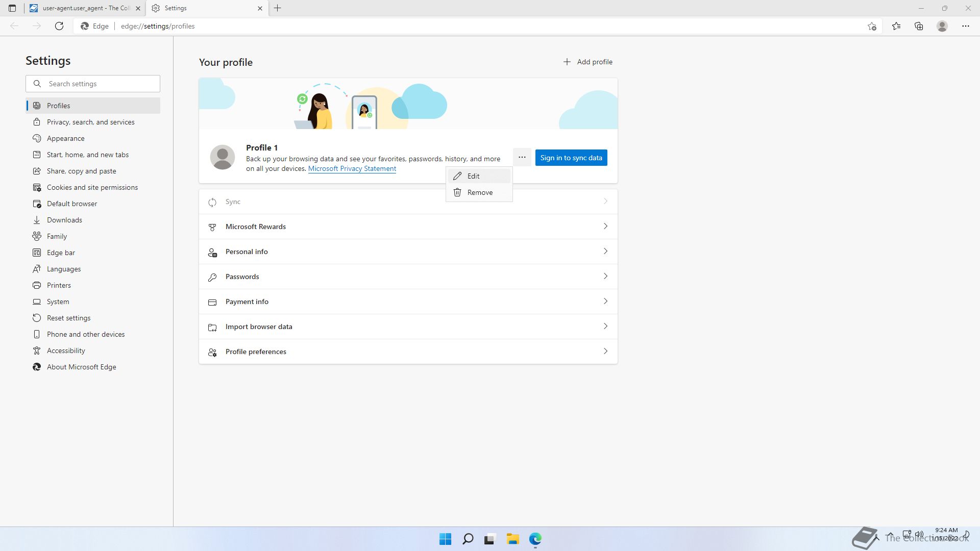
Task: Click the Passwords key icon
Action: [x=212, y=277]
